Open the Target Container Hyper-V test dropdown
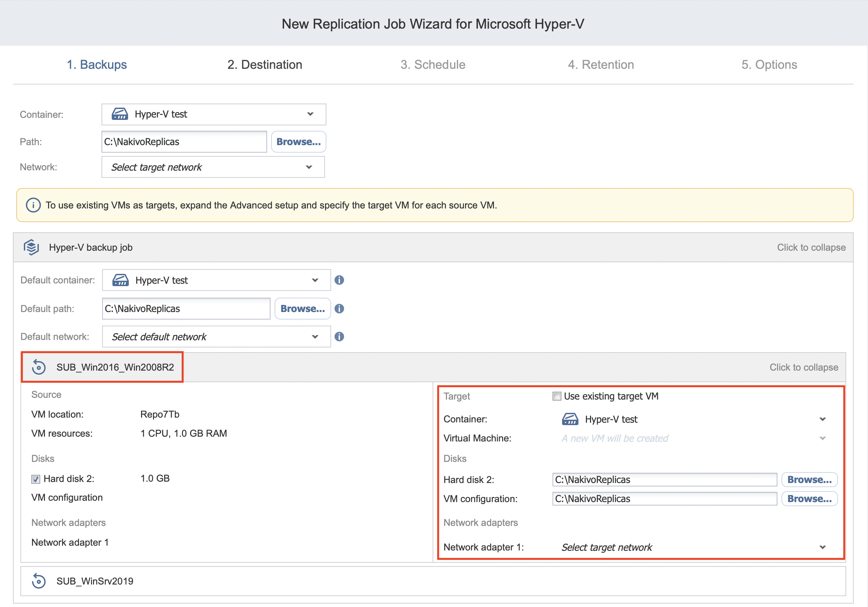The height and width of the screenshot is (607, 868). (693, 420)
